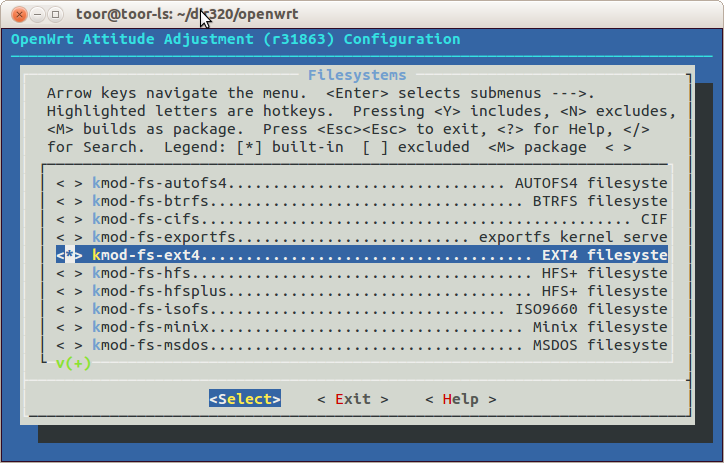Minimize the terminal window
The width and height of the screenshot is (724, 463).
(x=37, y=14)
